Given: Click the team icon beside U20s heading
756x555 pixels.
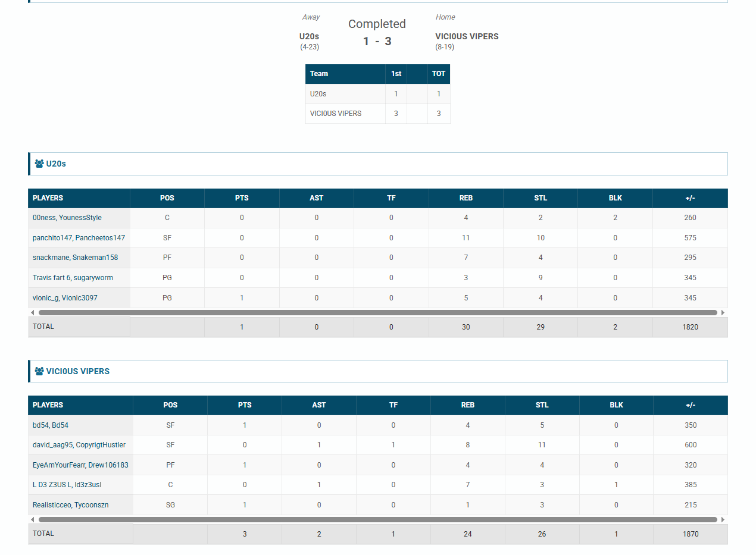Looking at the screenshot, I should (x=39, y=164).
